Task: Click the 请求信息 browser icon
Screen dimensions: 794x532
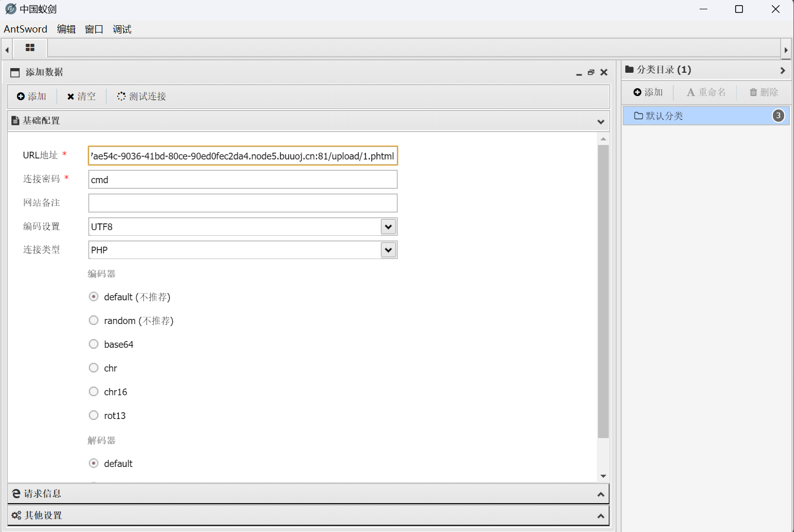Action: 16,494
